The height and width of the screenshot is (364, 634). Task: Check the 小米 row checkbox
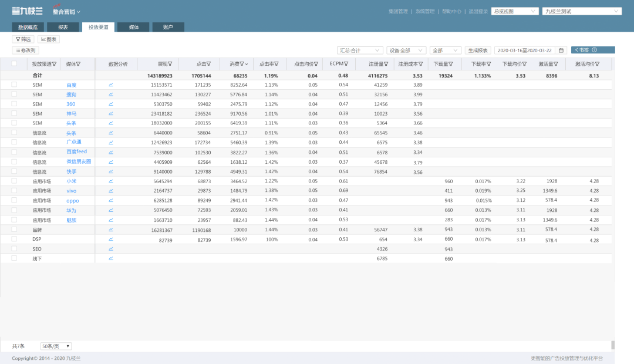pos(14,181)
